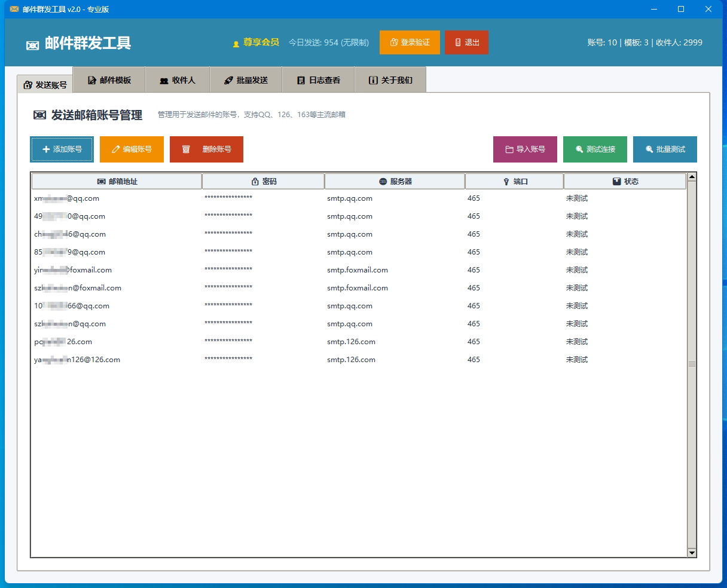Click the 密码 column header
The image size is (727, 588).
tap(264, 181)
